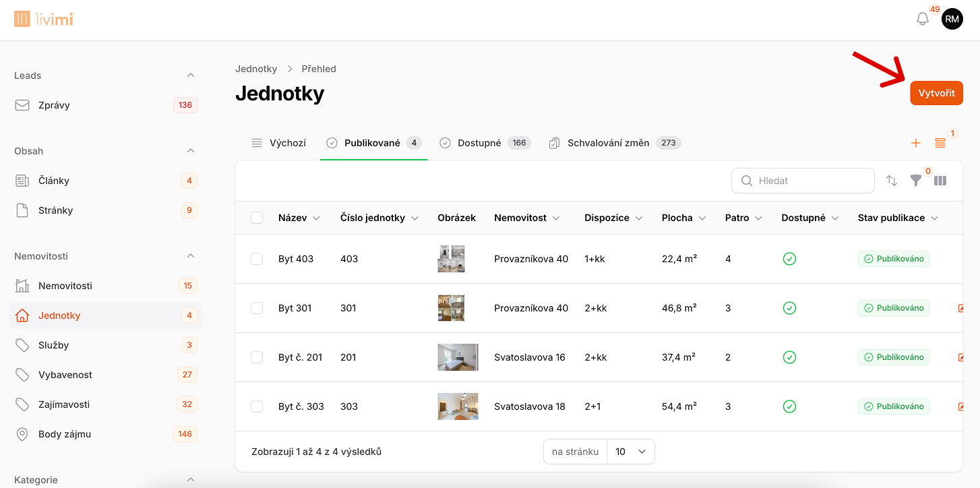Open the Dispozice column dropdown
Viewport: 980px width, 488px height.
point(639,218)
